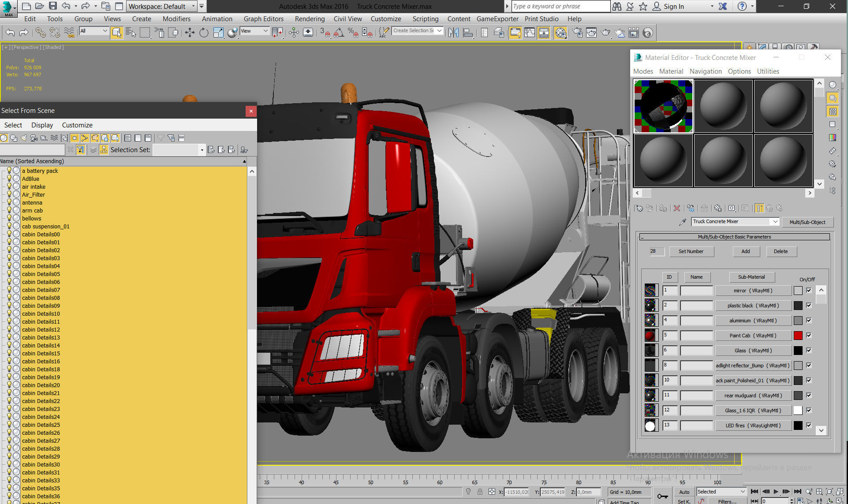This screenshot has height=504, width=848.
Task: Collapse Multi/Sub-Object Basic Parameters rollout
Action: pos(735,237)
